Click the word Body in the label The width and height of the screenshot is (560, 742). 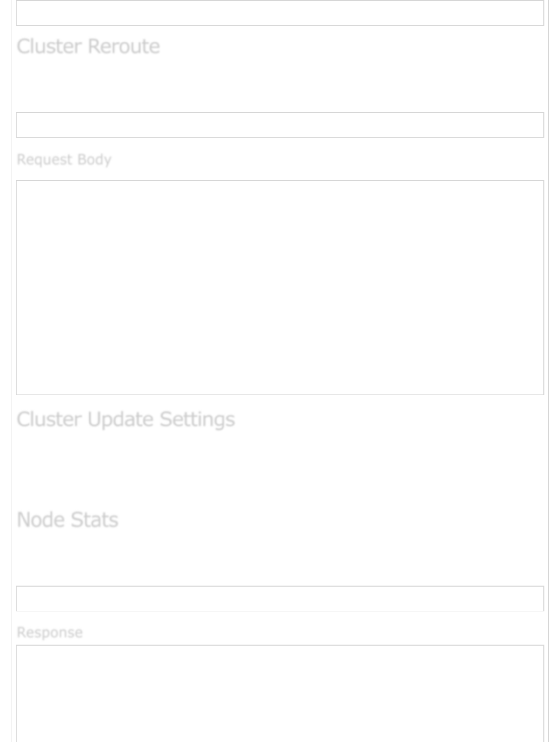pyautogui.click(x=94, y=159)
